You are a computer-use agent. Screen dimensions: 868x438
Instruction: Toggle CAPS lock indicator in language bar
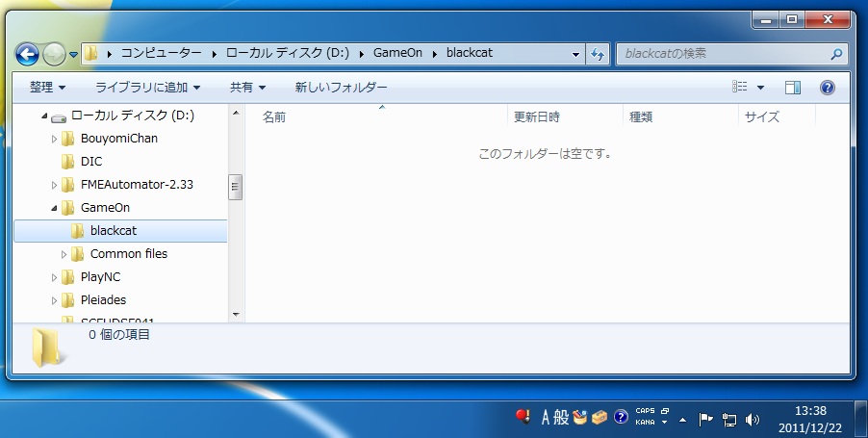[x=645, y=411]
